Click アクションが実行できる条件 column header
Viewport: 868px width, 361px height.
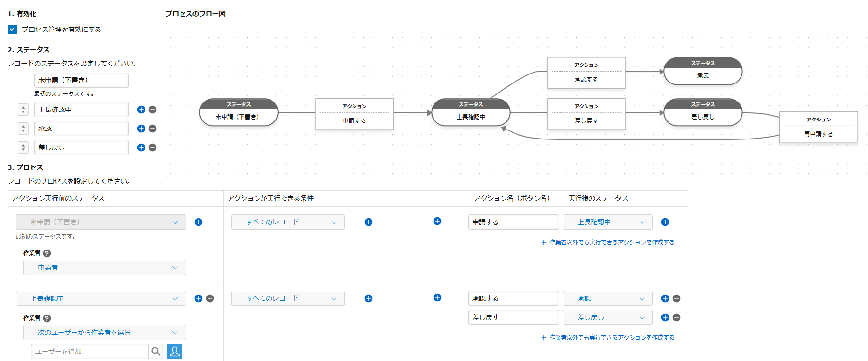tap(271, 198)
